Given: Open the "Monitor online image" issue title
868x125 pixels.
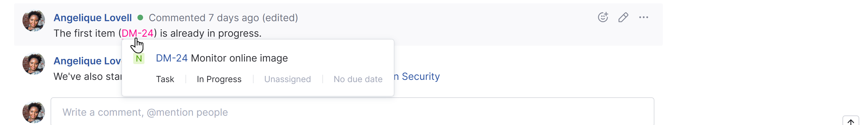Looking at the screenshot, I should (x=239, y=58).
